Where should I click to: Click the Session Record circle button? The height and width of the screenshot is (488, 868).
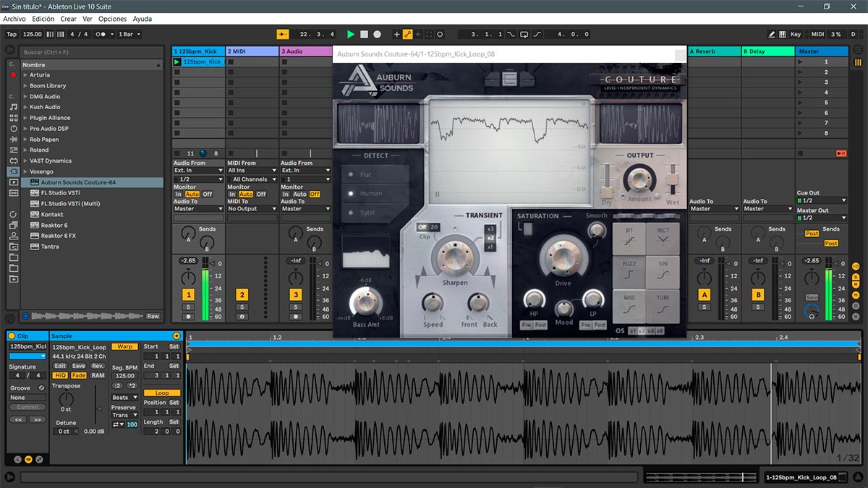click(440, 34)
